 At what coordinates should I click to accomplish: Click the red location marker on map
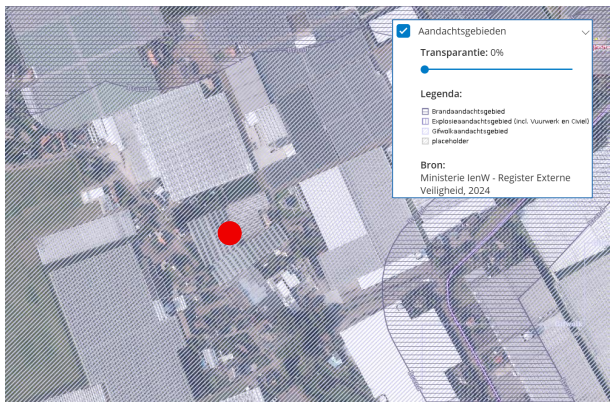tap(229, 233)
